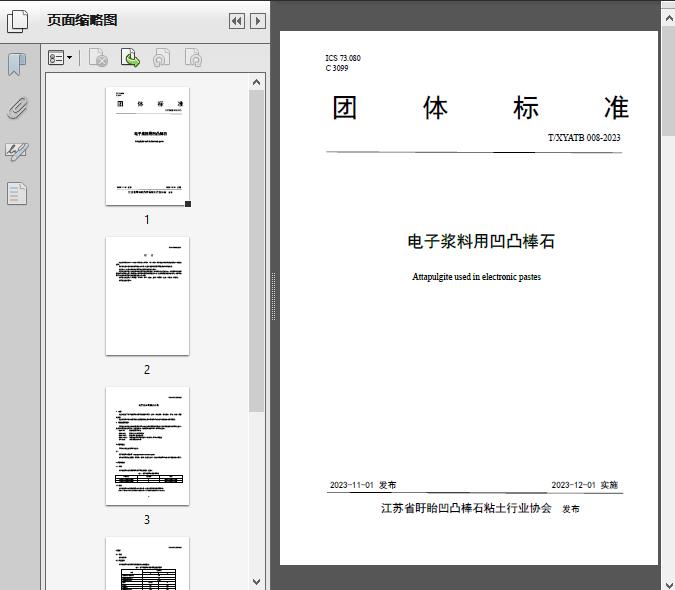This screenshot has height=590, width=675.
Task: Open the bookmarks panel
Action: tap(17, 65)
